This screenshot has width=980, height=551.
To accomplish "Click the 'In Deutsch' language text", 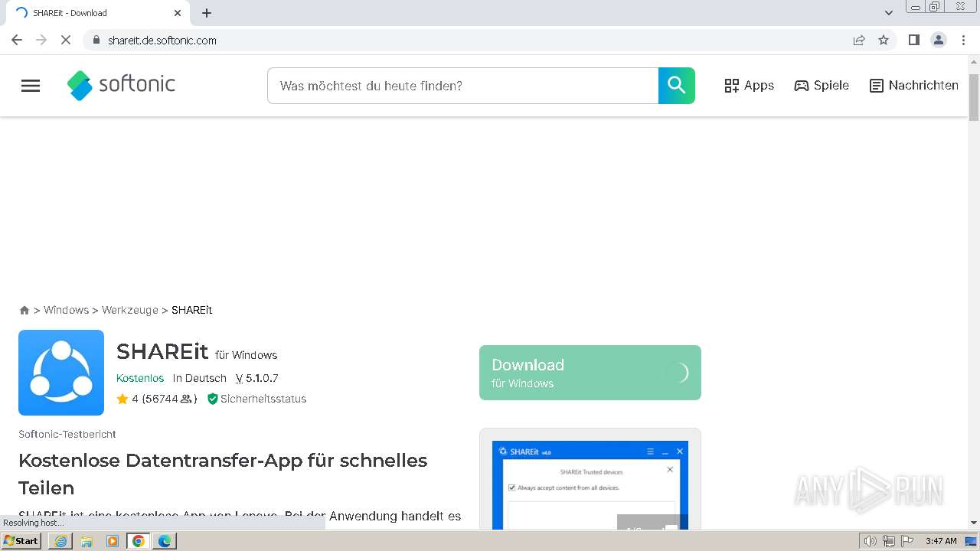I will click(x=200, y=378).
